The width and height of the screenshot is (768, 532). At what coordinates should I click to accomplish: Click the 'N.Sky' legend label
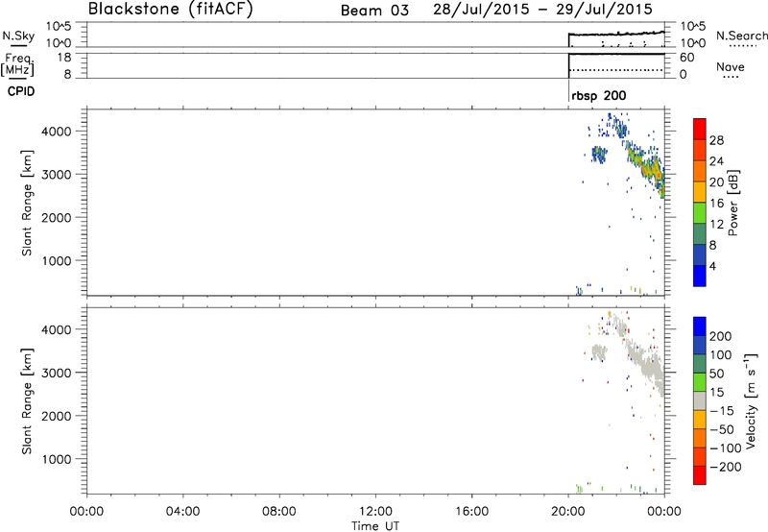click(18, 36)
